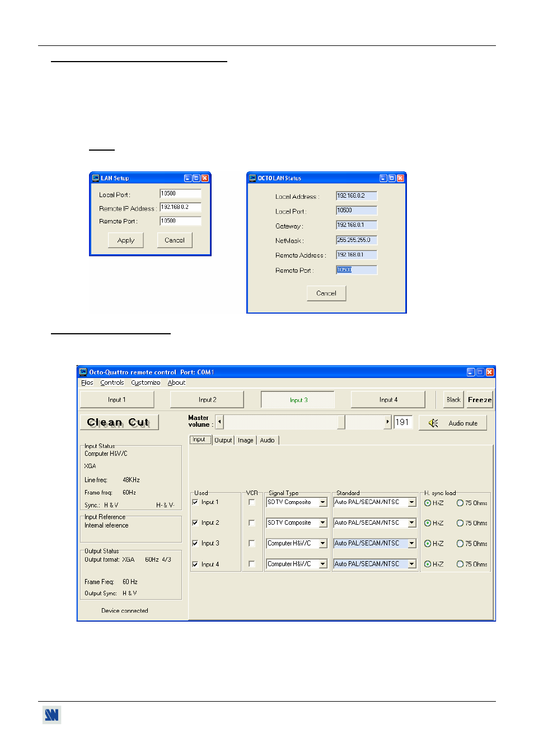
Task: Click Apply in LAN Setup
Action: pos(126,240)
